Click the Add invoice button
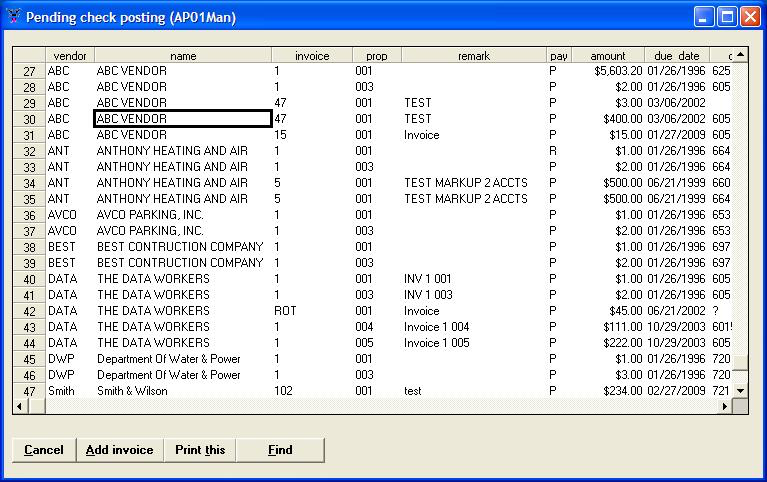767x482 pixels. tap(120, 450)
